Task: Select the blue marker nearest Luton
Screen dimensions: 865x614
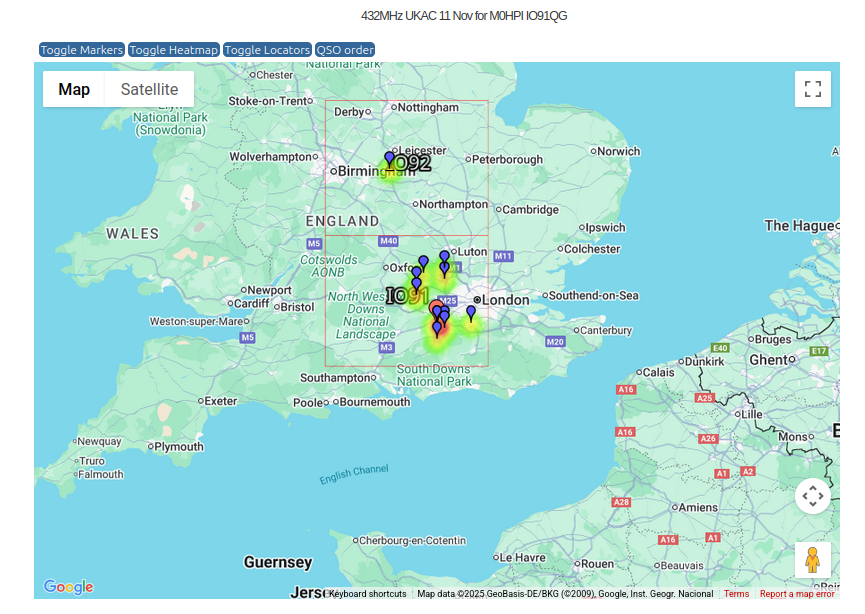Action: 445,257
